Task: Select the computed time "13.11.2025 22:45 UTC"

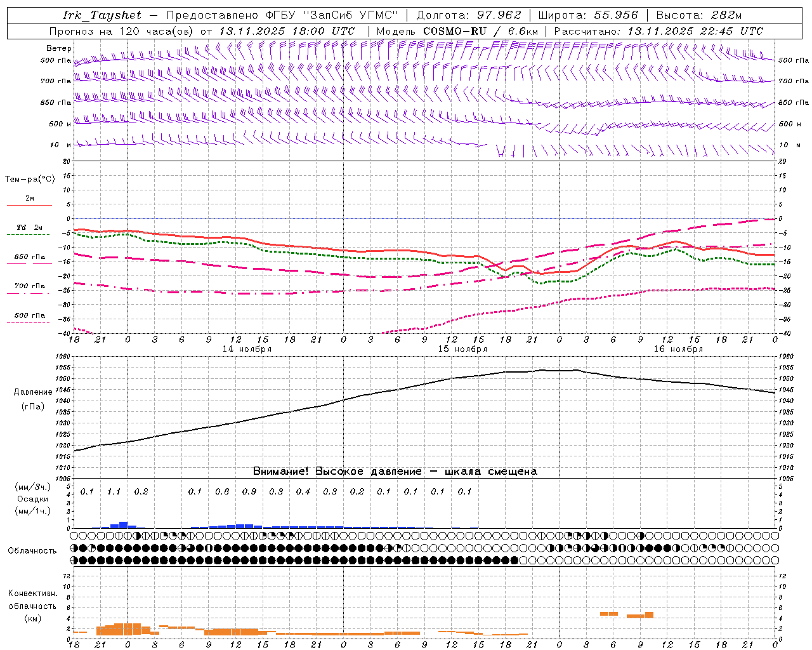Action: point(695,31)
